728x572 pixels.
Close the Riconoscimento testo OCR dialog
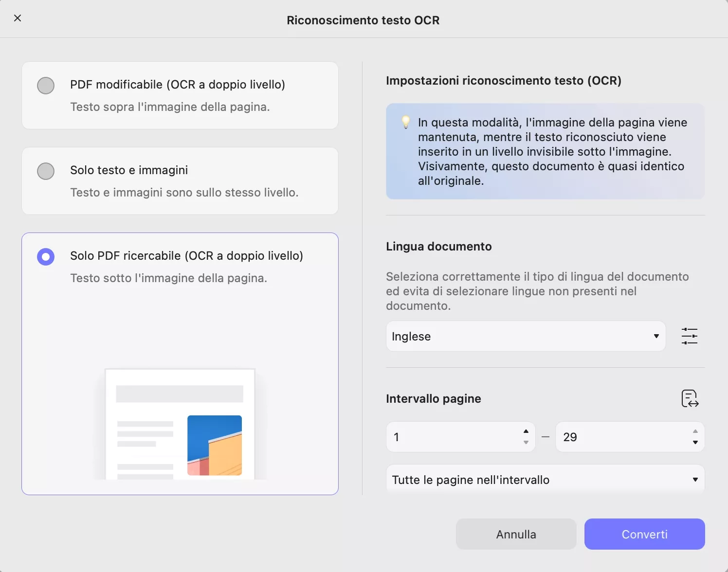click(18, 18)
